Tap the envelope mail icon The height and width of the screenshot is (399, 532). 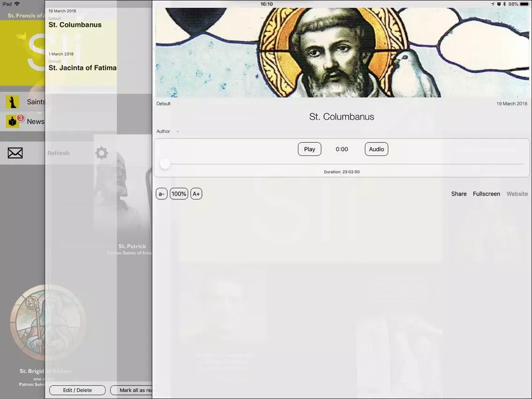click(15, 153)
